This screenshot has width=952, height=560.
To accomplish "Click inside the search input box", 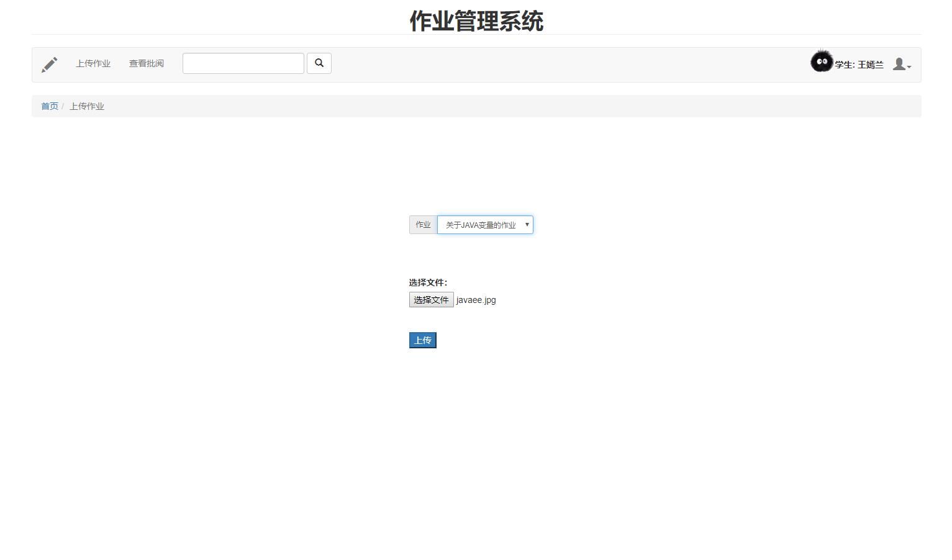I will 243,63.
